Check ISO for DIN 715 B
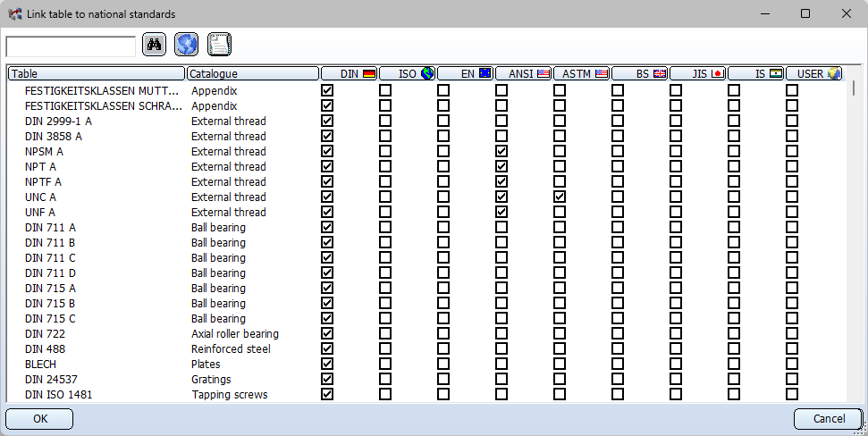The height and width of the screenshot is (436, 868). pyautogui.click(x=385, y=303)
